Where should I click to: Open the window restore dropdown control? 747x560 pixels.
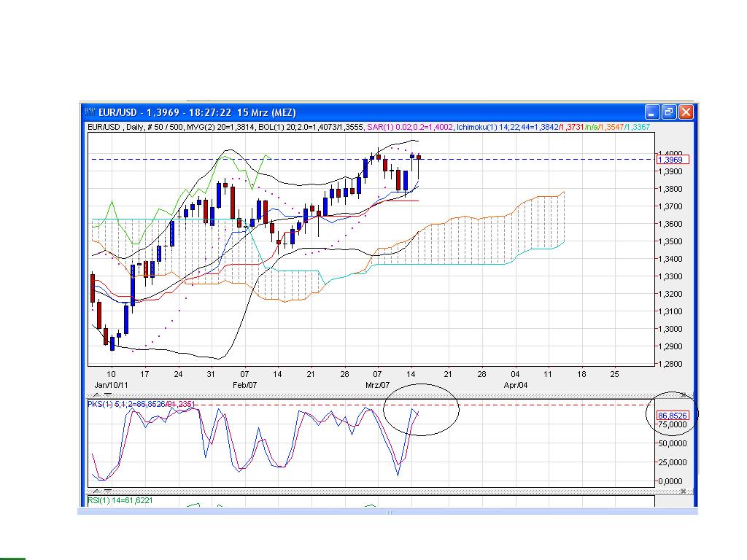[668, 112]
